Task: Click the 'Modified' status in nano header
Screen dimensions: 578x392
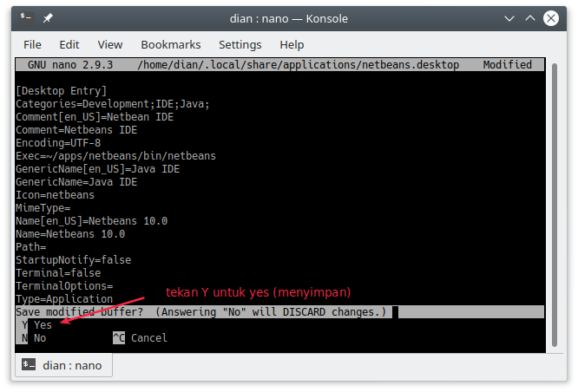Action: (x=508, y=65)
